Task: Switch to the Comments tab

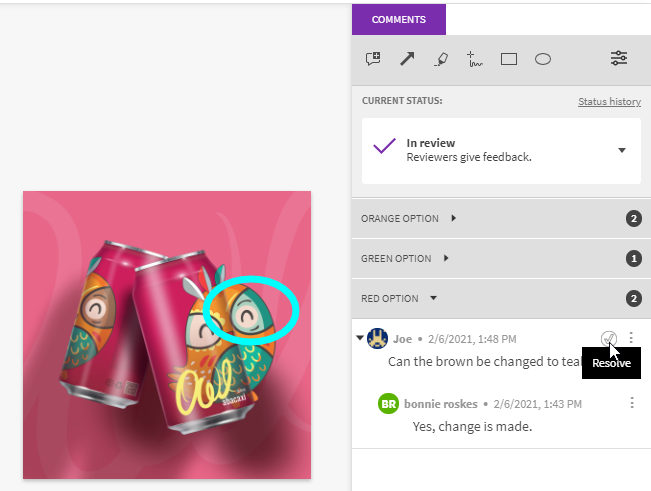Action: [399, 19]
